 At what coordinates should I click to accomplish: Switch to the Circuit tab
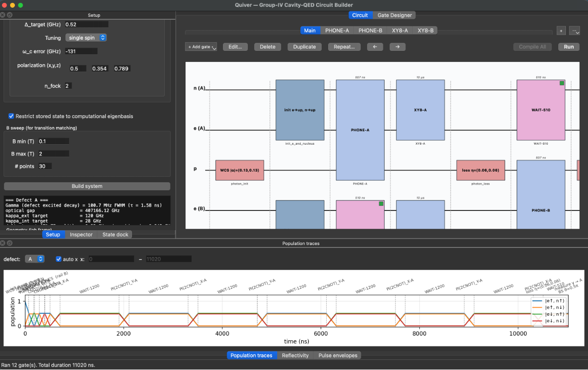pyautogui.click(x=360, y=15)
